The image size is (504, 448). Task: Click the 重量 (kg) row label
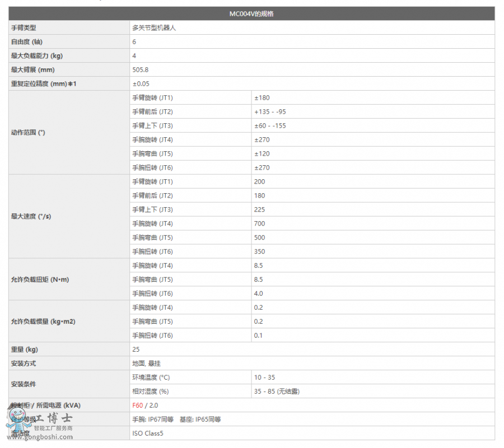tap(25, 349)
